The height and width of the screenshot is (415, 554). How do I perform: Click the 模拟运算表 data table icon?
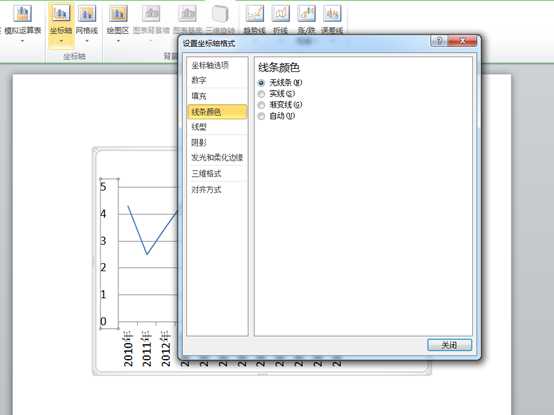(x=22, y=13)
